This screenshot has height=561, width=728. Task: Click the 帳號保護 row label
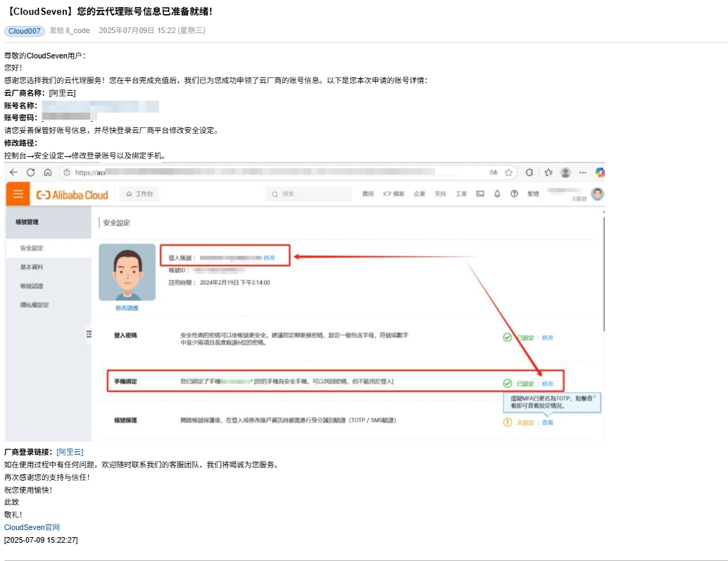click(125, 420)
